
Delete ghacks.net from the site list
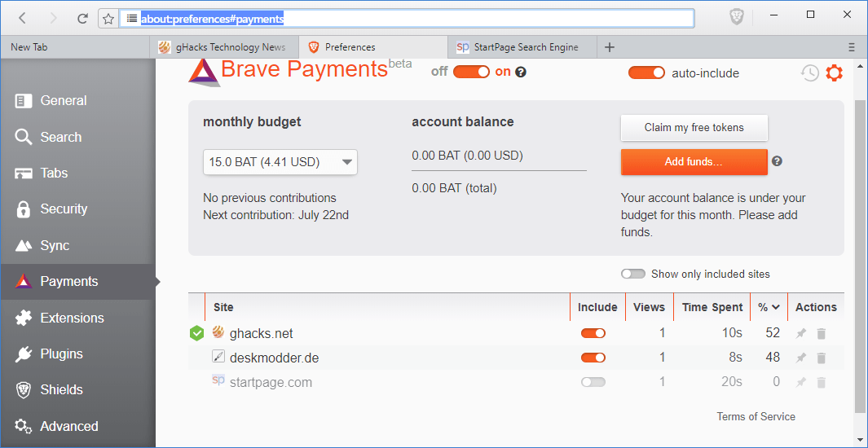coord(822,333)
